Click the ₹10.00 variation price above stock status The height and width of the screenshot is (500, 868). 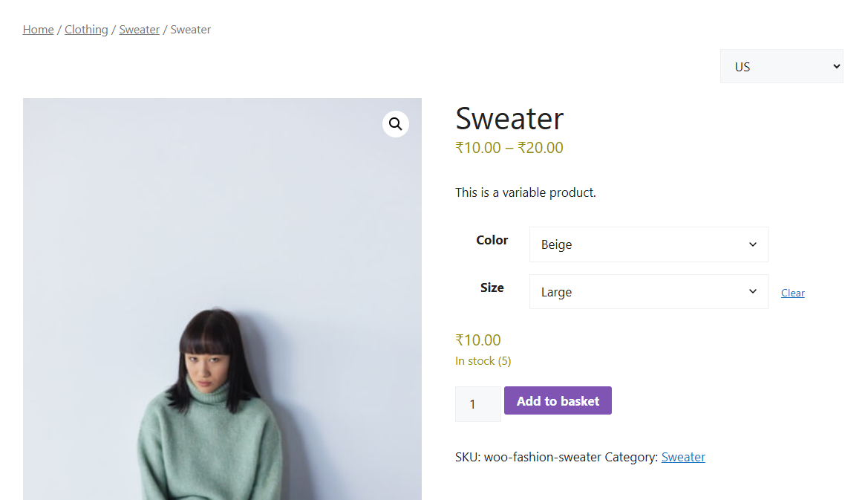click(x=478, y=340)
